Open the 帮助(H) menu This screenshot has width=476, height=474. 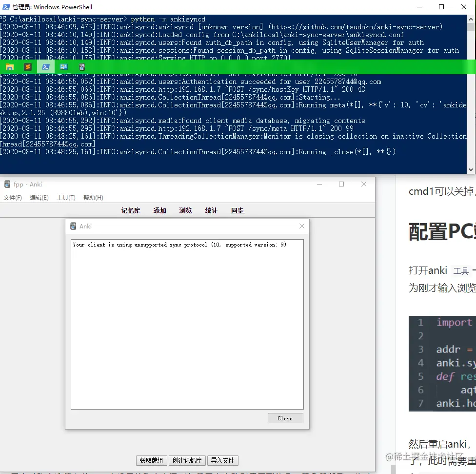93,198
